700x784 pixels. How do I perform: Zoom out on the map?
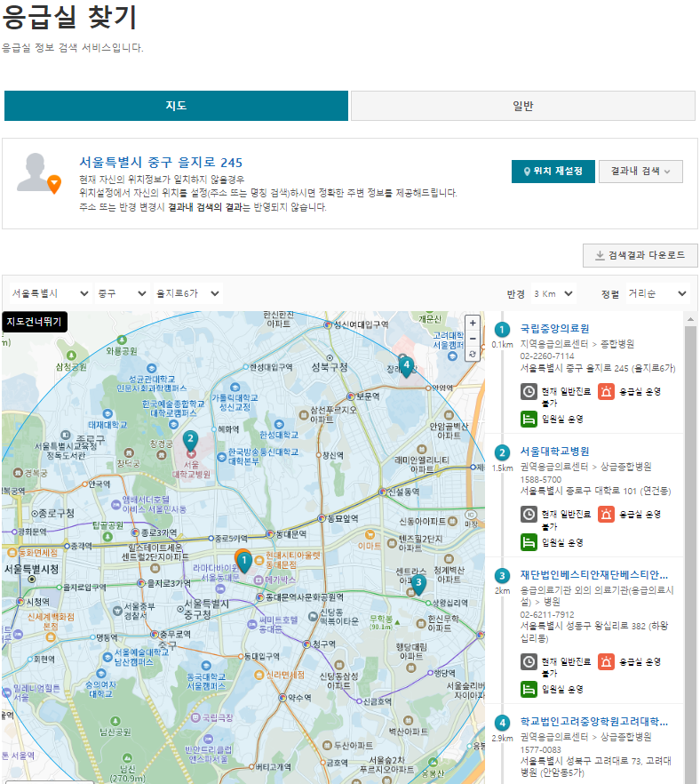pyautogui.click(x=473, y=339)
